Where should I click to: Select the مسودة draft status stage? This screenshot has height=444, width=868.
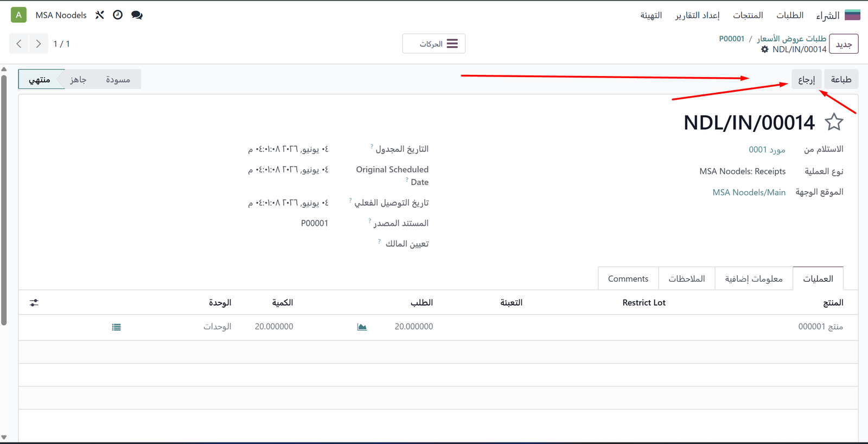[118, 80]
